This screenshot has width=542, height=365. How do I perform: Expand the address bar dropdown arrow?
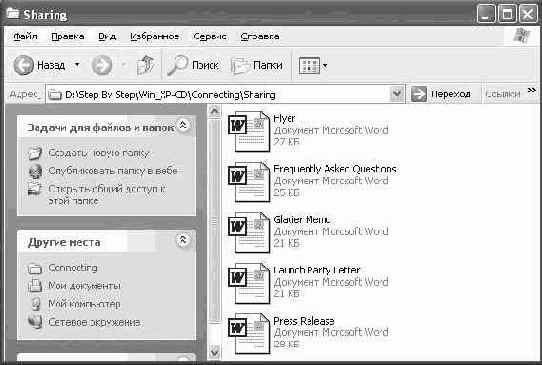[397, 94]
